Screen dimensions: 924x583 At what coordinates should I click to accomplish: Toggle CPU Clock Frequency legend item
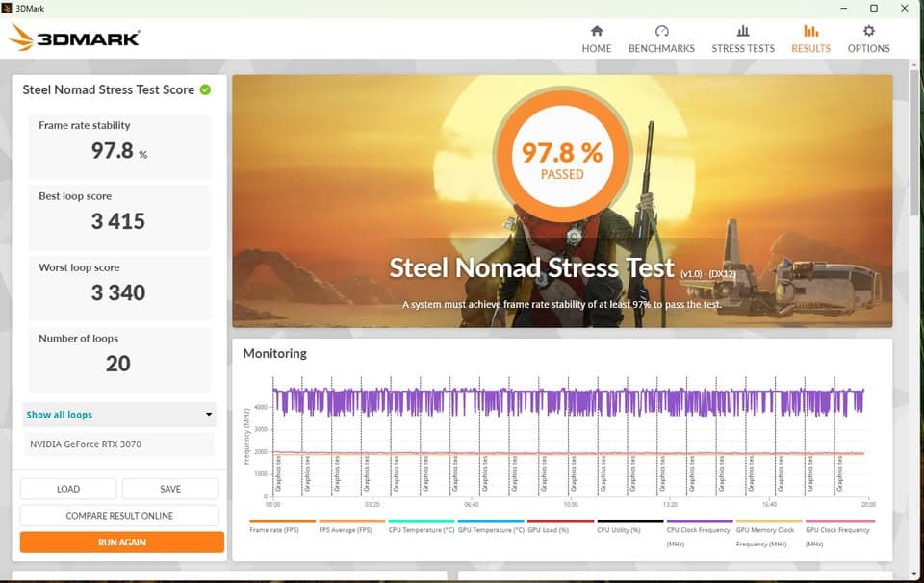coord(699,534)
